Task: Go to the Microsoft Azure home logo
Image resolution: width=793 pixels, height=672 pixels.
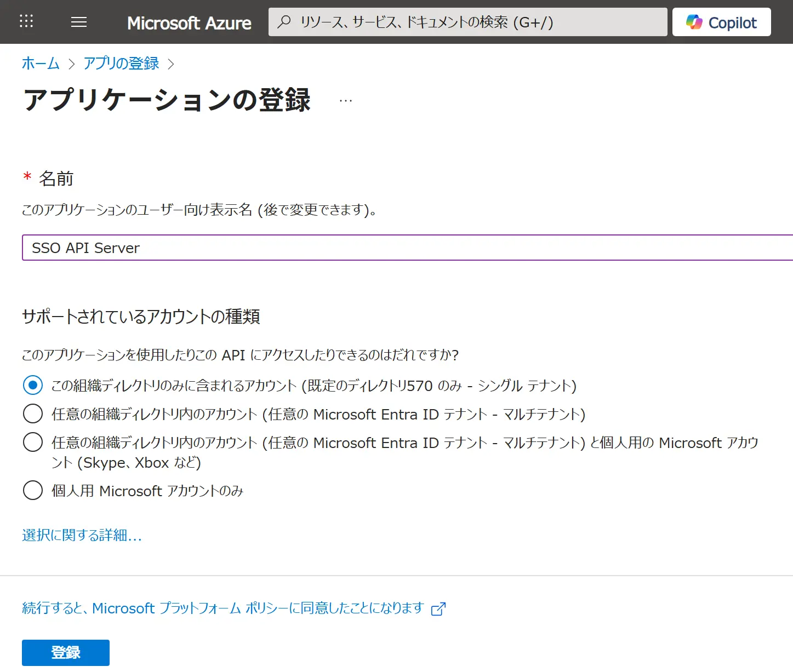Action: point(189,22)
